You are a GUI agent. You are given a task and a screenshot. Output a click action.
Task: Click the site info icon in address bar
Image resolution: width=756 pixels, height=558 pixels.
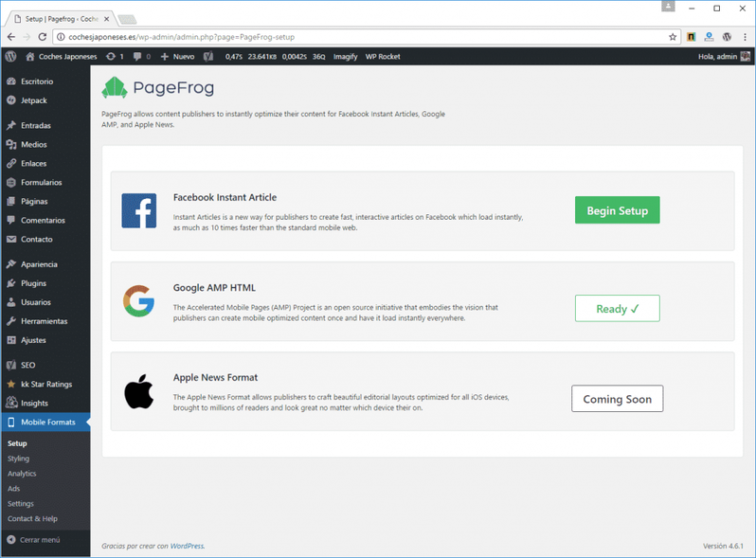[61, 37]
